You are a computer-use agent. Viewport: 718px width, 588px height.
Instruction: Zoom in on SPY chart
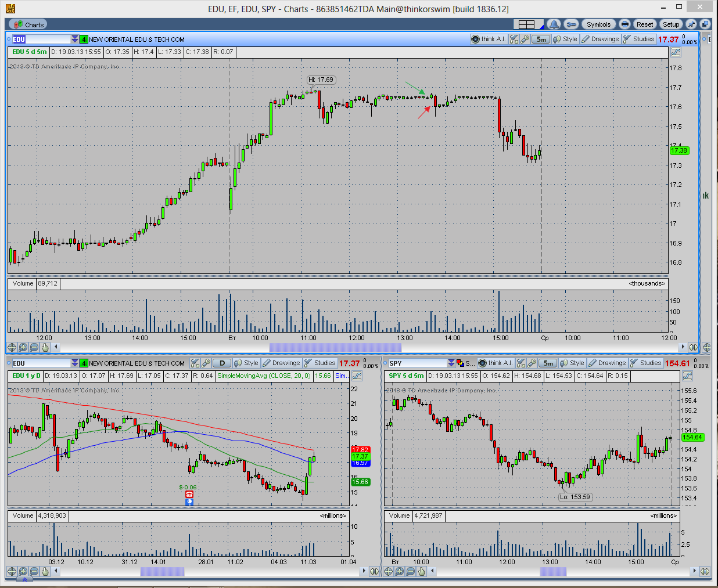coord(399,571)
